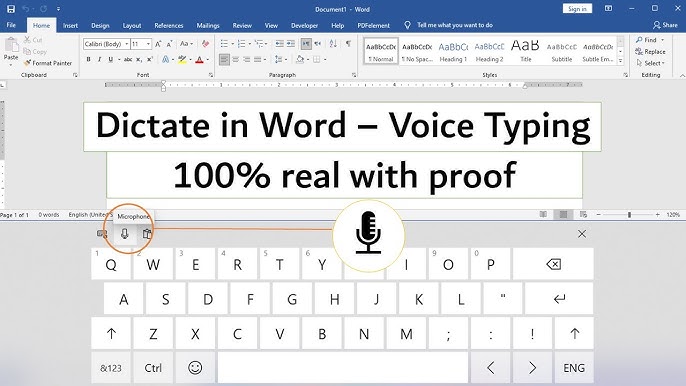The height and width of the screenshot is (386, 686).
Task: Click the clipboard icon on touch keyboard toolbar
Action: click(147, 234)
